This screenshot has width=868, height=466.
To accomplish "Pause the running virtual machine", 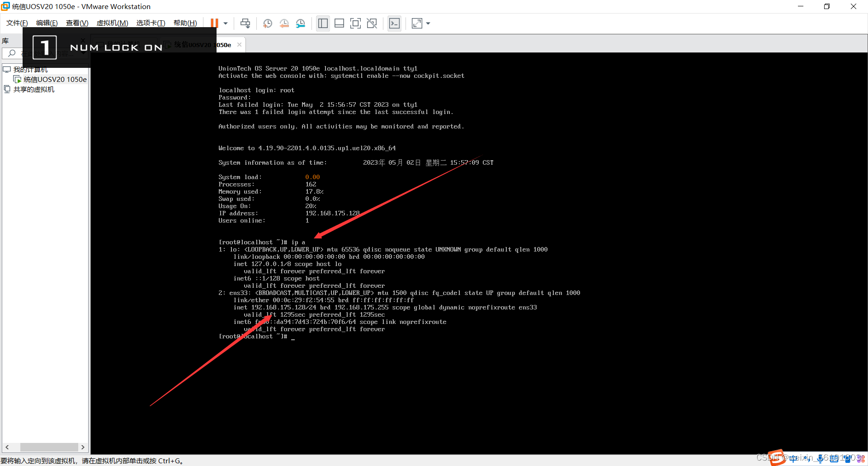I will pyautogui.click(x=214, y=23).
